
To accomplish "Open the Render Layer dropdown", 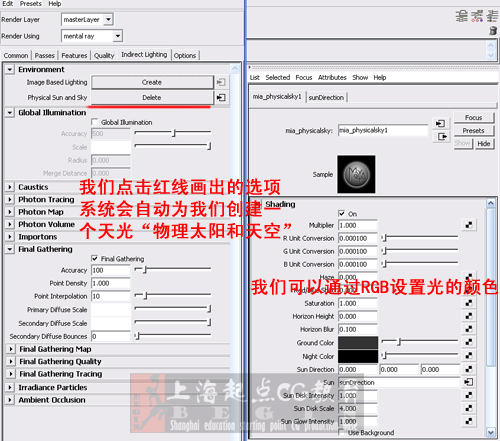I will [108, 19].
